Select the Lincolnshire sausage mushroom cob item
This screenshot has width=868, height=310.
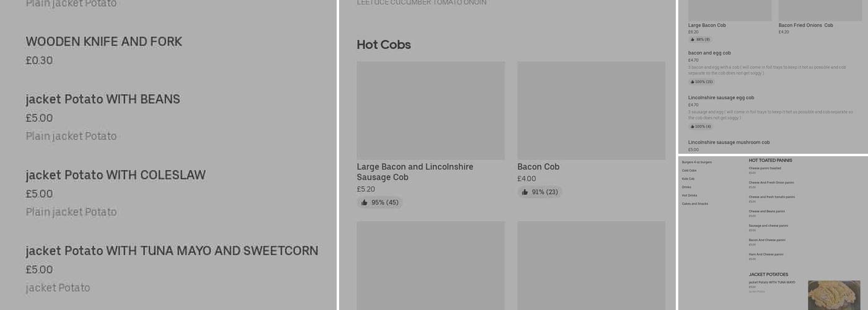coord(728,143)
